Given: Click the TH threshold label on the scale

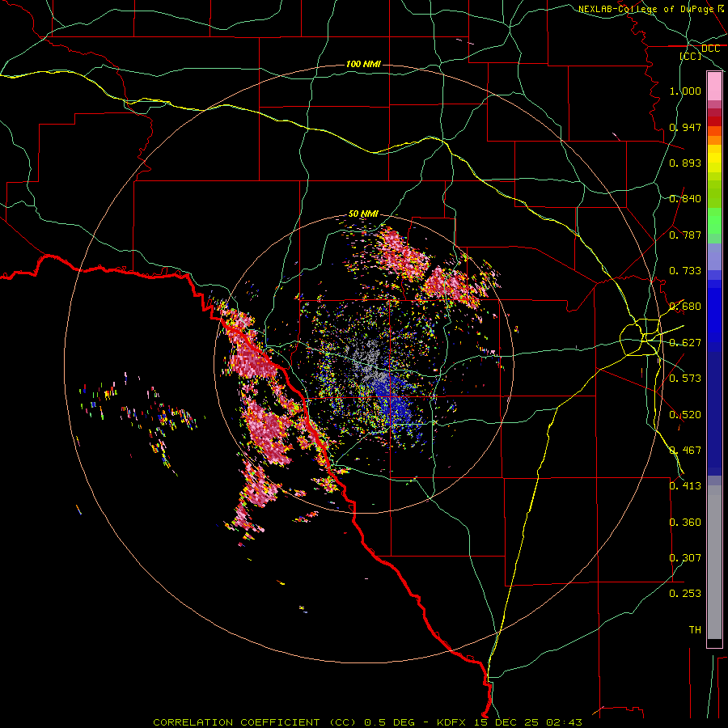Looking at the screenshot, I should click(x=695, y=630).
